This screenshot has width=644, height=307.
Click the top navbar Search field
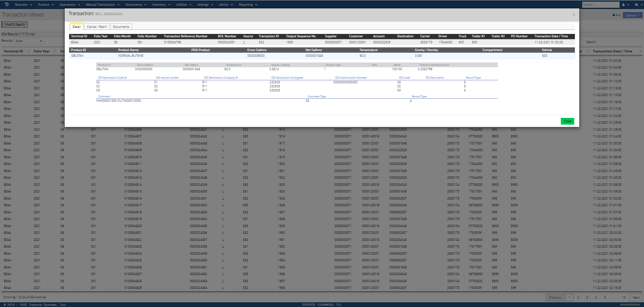[600, 5]
